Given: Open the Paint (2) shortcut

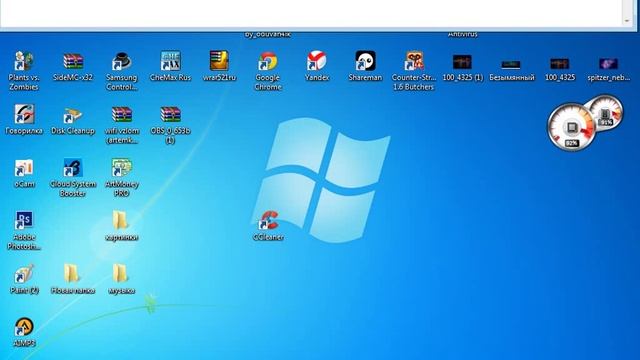Looking at the screenshot, I should pyautogui.click(x=24, y=274).
